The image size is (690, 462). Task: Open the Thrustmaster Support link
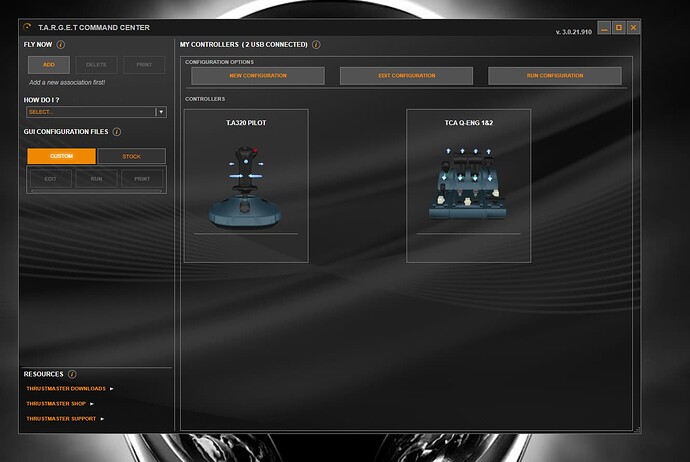click(61, 418)
